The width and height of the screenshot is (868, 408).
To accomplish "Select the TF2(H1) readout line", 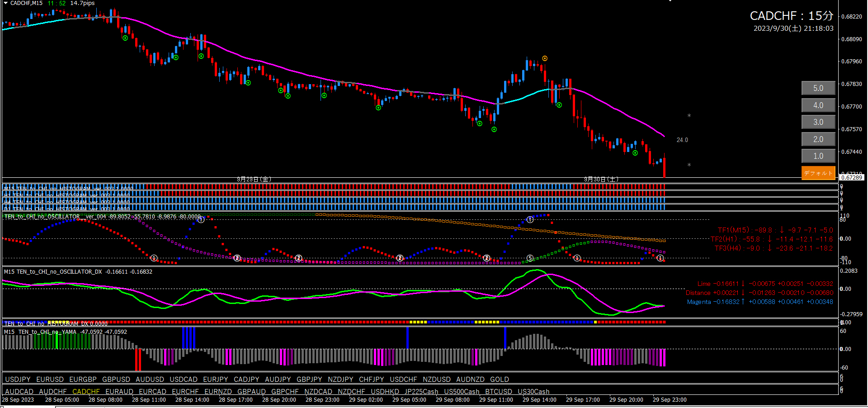I will pyautogui.click(x=772, y=239).
